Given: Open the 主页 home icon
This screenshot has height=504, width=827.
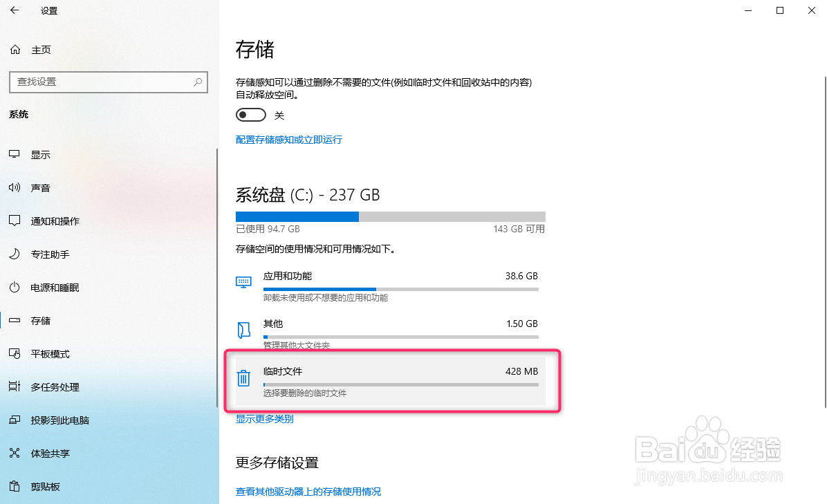Looking at the screenshot, I should [x=15, y=50].
